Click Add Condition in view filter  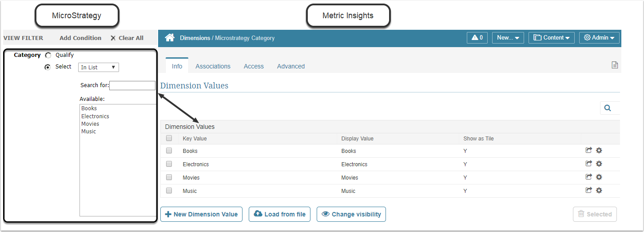pos(80,38)
